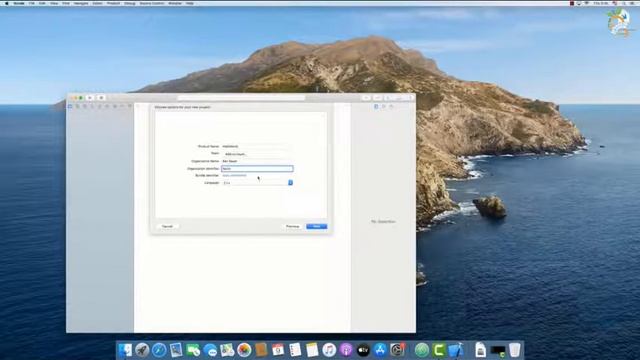Open App Store from the Dock

coord(380,350)
